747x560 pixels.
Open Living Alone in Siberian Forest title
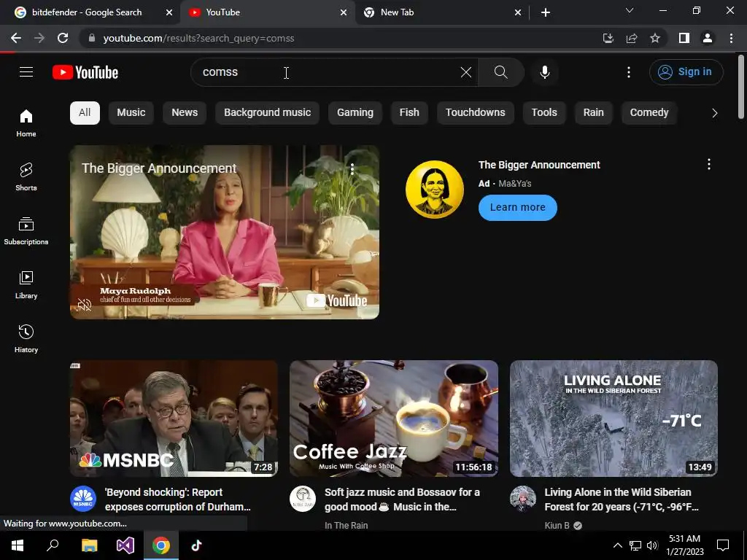click(x=622, y=499)
